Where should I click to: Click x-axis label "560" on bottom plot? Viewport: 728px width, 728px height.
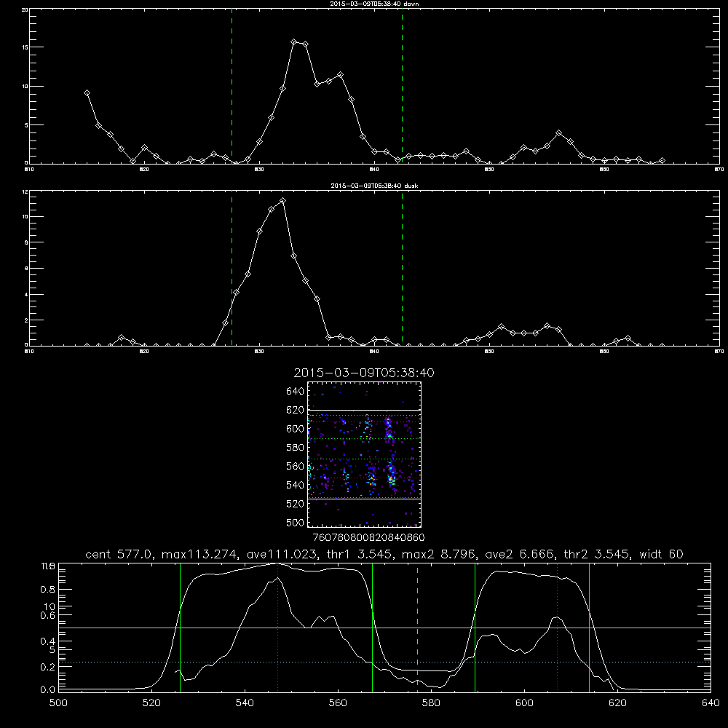pos(338,703)
